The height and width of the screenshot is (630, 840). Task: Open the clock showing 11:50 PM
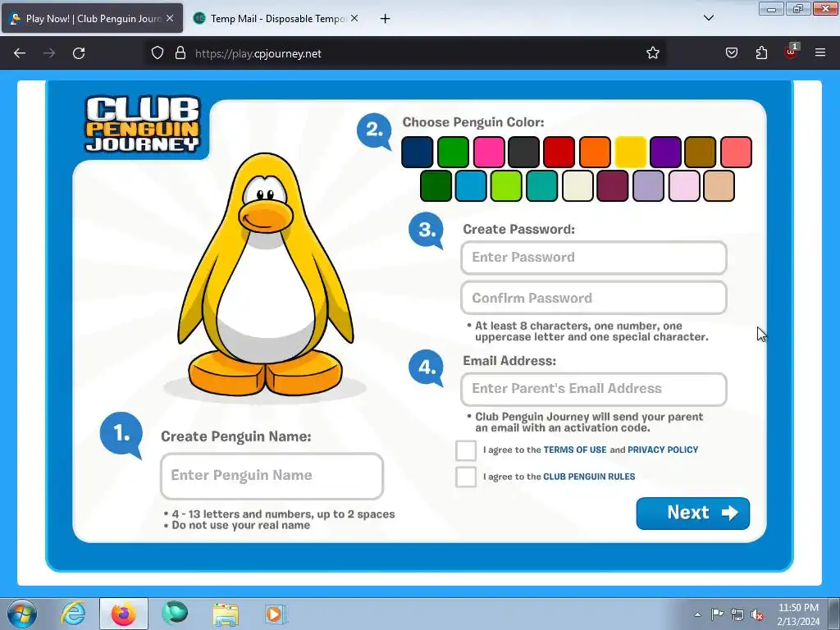(798, 614)
